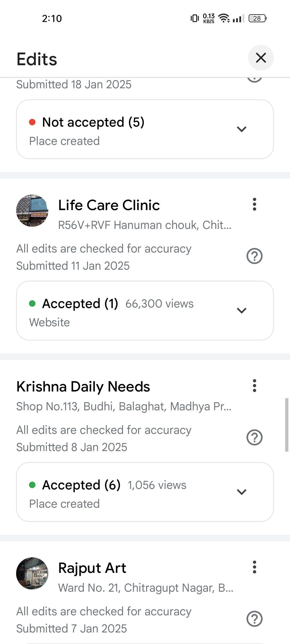This screenshot has height=644, width=290.
Task: Open more options for Rajput Art
Action: pyautogui.click(x=254, y=567)
